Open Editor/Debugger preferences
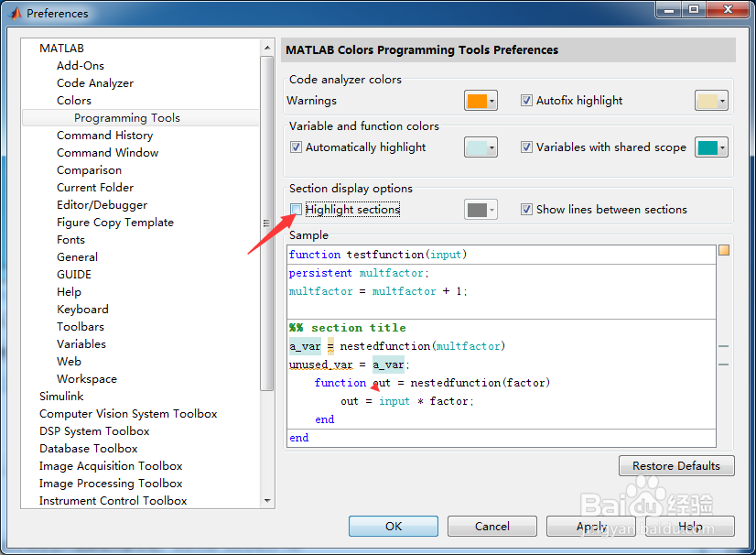The image size is (756, 555). tap(102, 204)
